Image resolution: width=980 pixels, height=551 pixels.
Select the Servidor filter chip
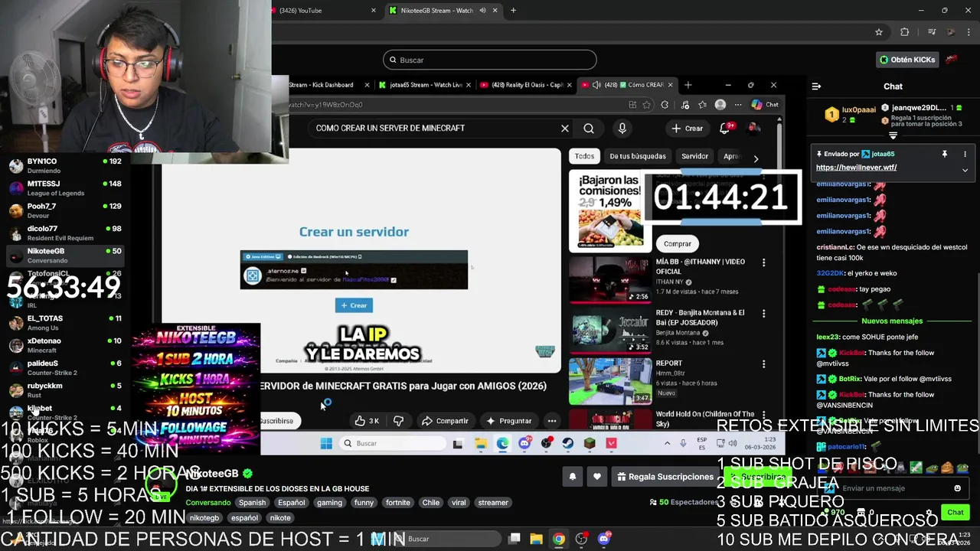[x=694, y=156]
